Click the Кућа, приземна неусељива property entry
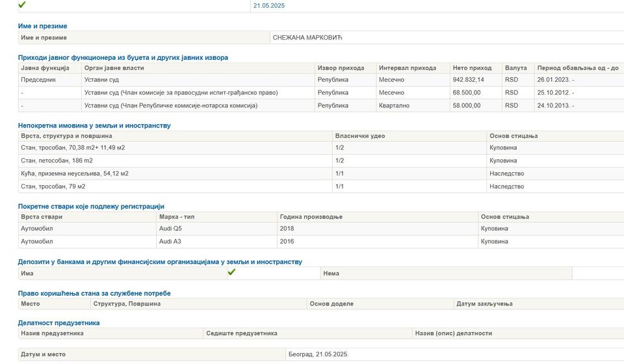 [x=75, y=174]
